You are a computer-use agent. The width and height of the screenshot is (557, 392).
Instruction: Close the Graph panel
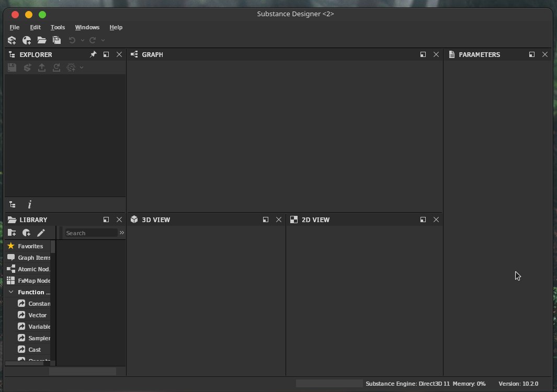click(436, 54)
